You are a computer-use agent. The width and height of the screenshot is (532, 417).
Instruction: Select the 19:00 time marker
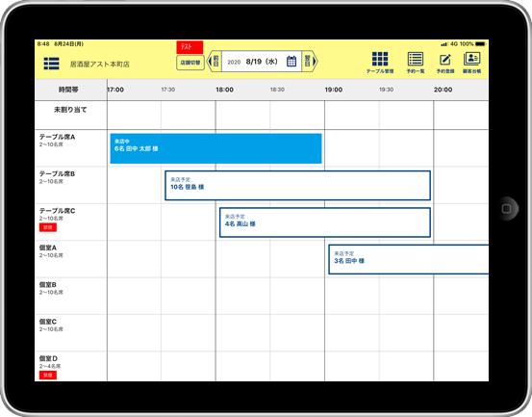[334, 90]
